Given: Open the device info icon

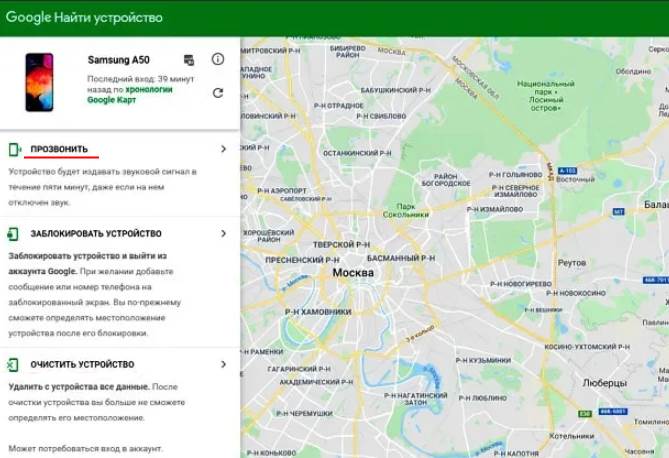Looking at the screenshot, I should tap(218, 59).
